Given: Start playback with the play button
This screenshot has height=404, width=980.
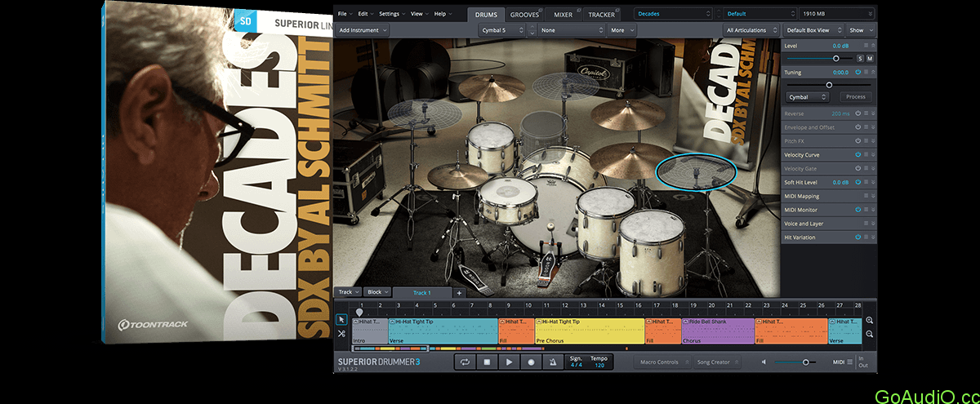Looking at the screenshot, I should [509, 362].
